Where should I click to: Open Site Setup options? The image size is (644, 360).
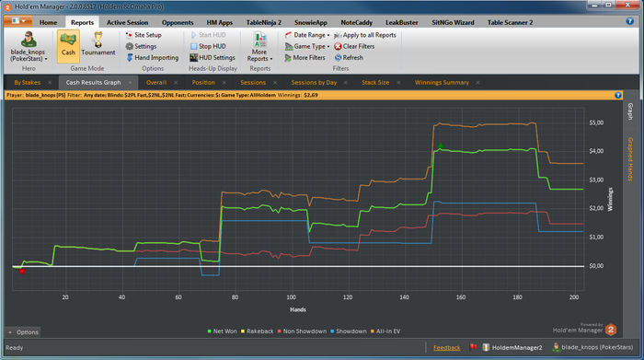[x=144, y=35]
